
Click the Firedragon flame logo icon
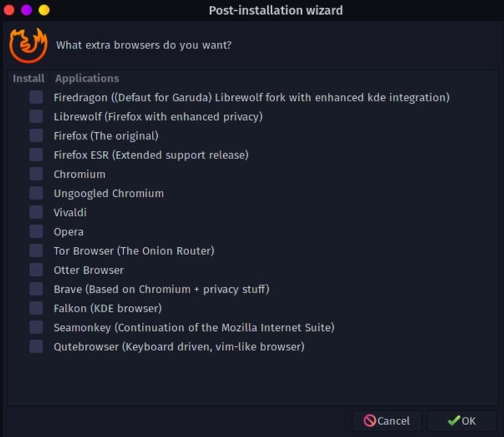pyautogui.click(x=28, y=45)
